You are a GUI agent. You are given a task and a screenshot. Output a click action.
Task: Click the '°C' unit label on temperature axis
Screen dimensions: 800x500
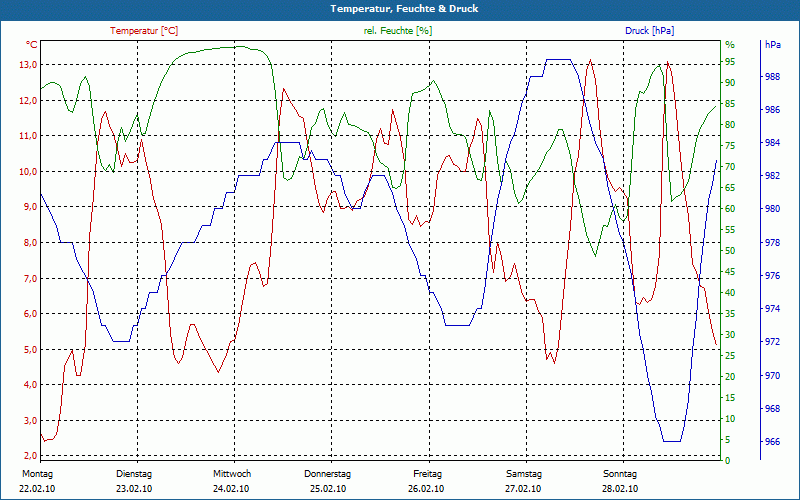(32, 44)
